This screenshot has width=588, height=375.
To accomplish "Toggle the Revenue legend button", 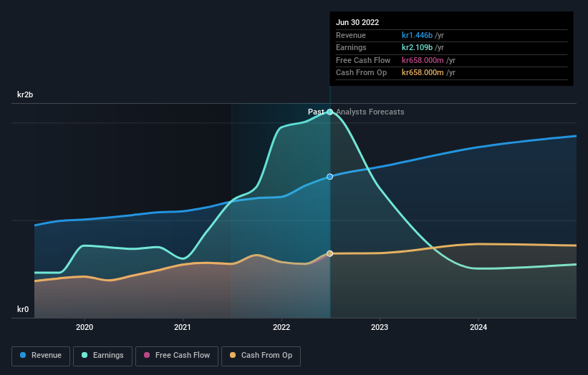I will click(x=41, y=356).
